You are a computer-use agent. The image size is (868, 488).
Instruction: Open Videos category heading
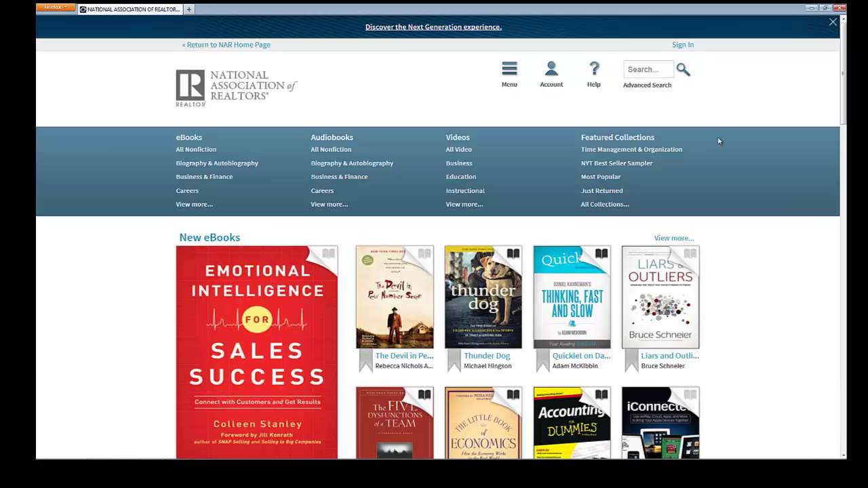pos(458,137)
